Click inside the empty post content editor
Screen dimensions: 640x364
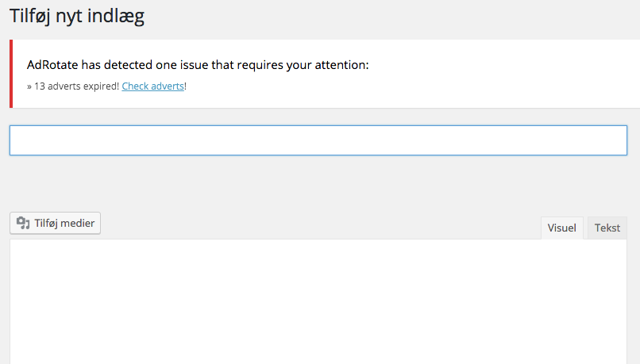pyautogui.click(x=318, y=301)
